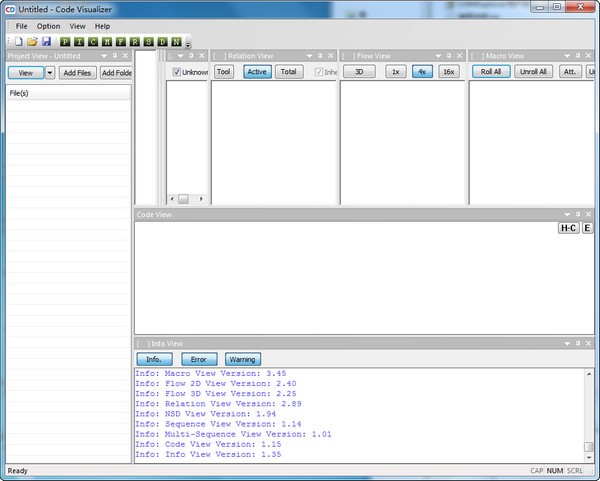Create a new file with toolbar icon

[x=18, y=41]
